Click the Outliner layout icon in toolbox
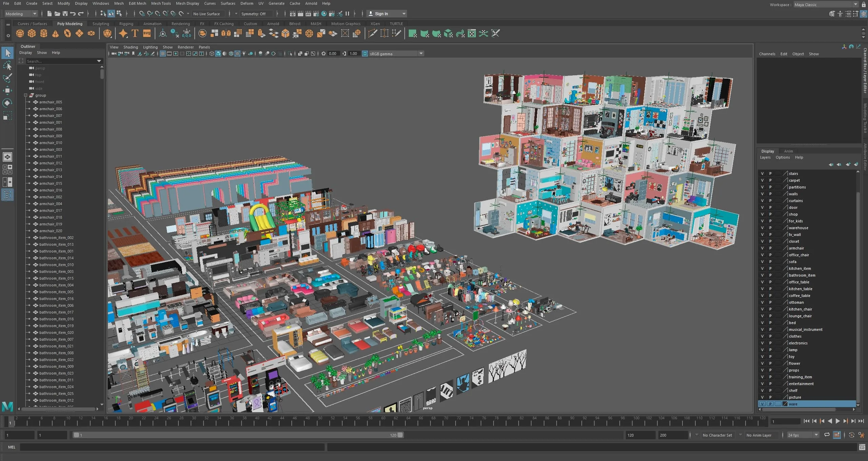 7,195
